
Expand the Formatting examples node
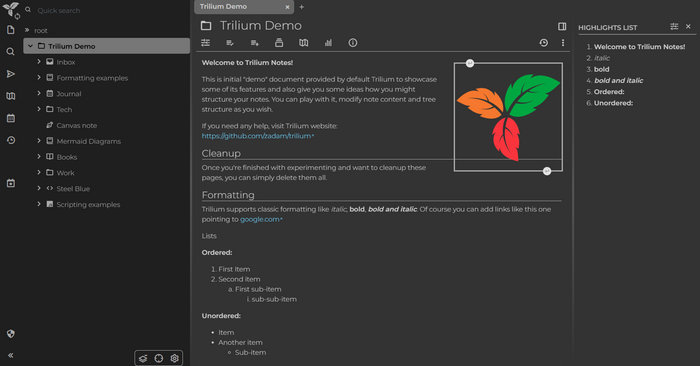click(39, 78)
